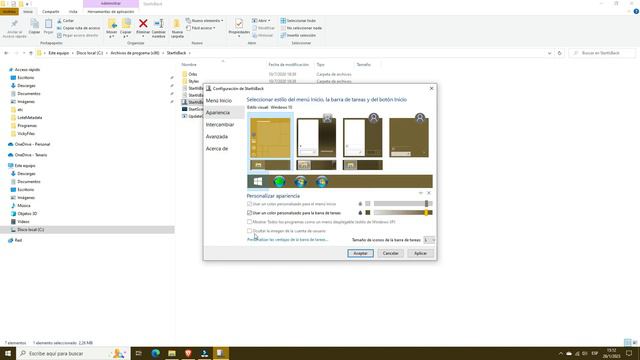Toggle Mostrar Todos los programas checkbox
The image size is (640, 360).
249,222
